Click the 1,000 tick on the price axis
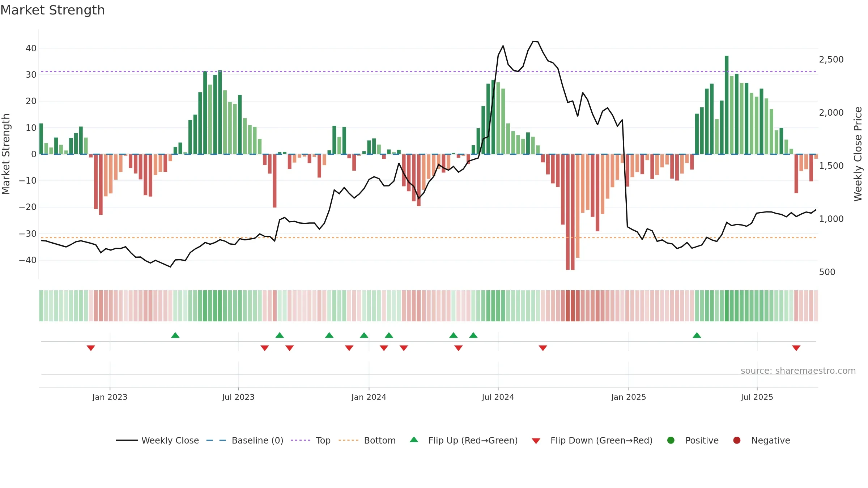Viewport: 868px width, 488px height. point(831,219)
